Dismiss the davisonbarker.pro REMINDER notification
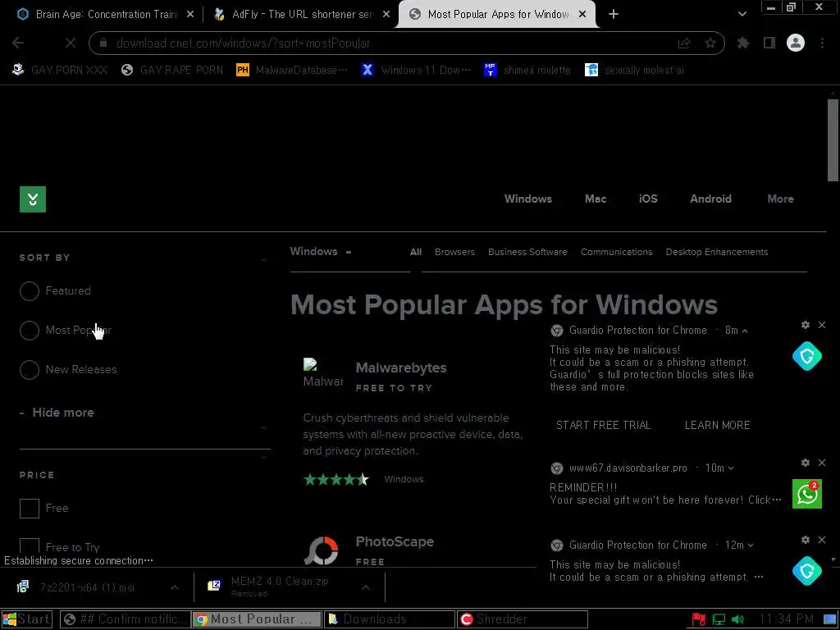 tap(822, 463)
